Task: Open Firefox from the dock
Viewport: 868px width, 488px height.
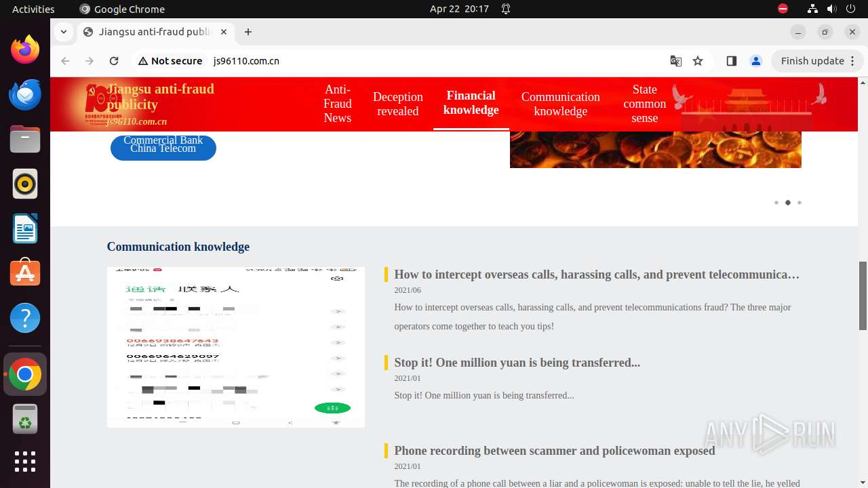Action: (25, 49)
